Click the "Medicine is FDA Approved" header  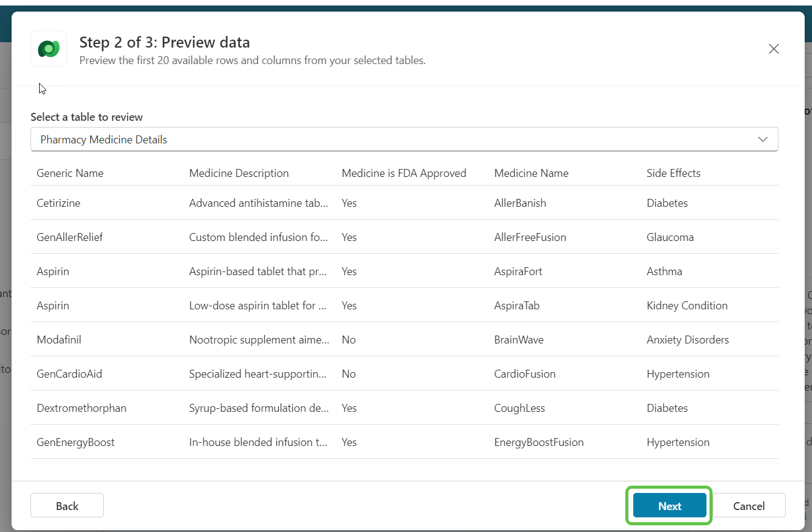pos(404,173)
